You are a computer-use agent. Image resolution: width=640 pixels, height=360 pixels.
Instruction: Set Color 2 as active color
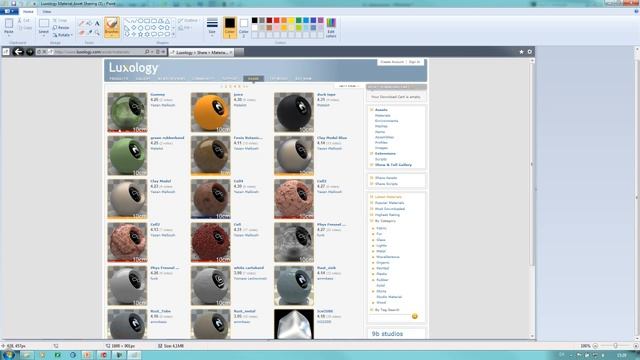click(244, 28)
